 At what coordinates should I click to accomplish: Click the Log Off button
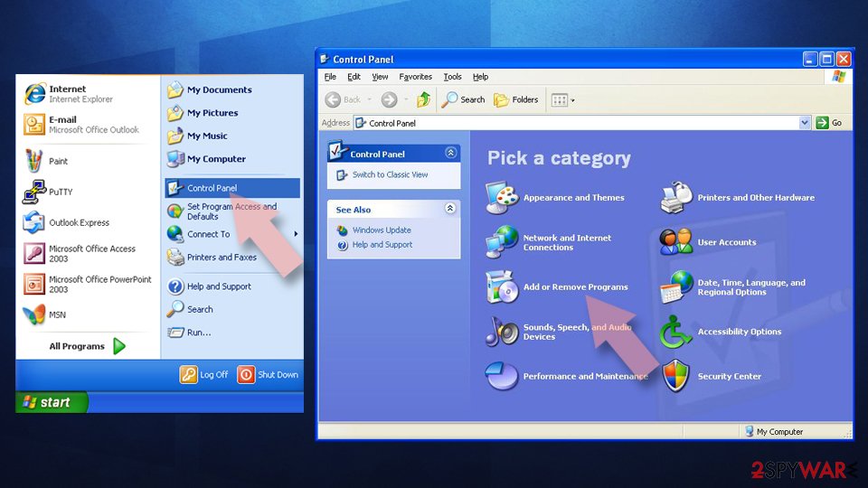[203, 374]
